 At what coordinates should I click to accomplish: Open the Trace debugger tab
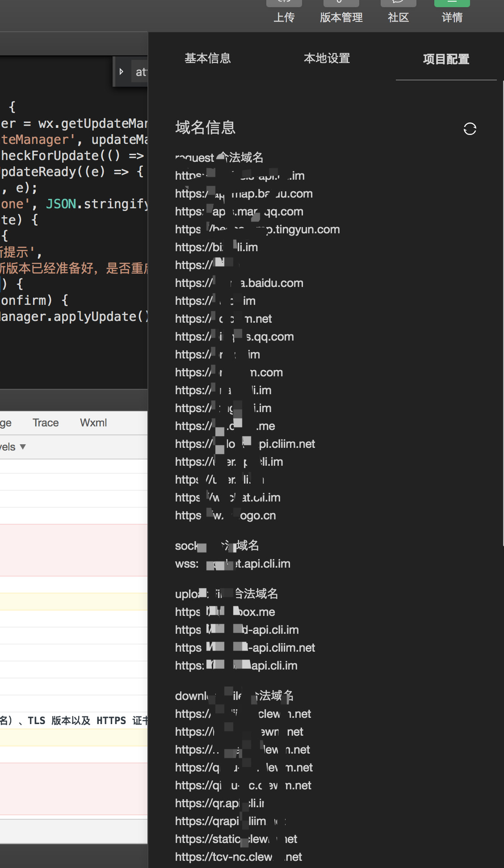point(46,423)
